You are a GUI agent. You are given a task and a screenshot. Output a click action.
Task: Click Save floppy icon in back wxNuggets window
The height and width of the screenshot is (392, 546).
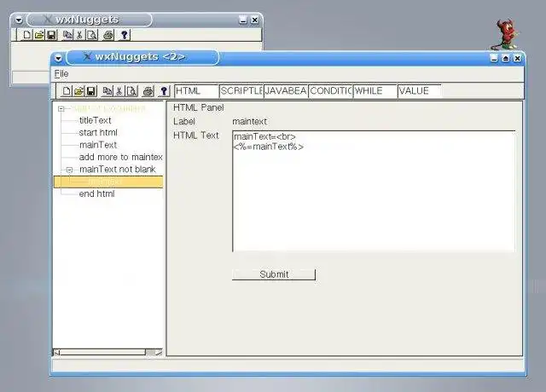pos(51,35)
